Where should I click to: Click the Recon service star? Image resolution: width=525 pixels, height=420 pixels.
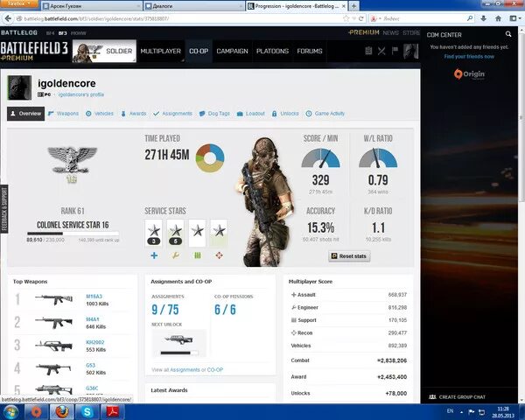click(219, 233)
